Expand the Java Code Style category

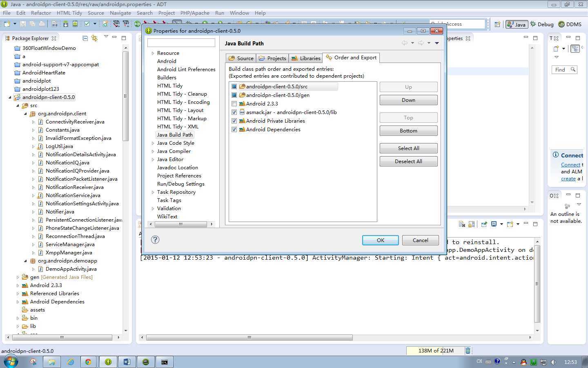click(153, 143)
